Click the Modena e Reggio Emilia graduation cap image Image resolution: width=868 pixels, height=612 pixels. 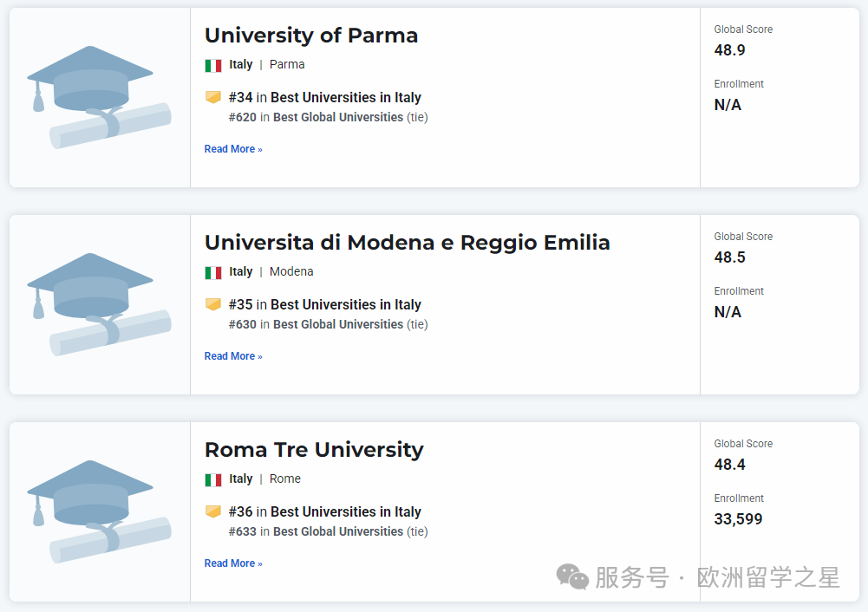[x=99, y=304]
